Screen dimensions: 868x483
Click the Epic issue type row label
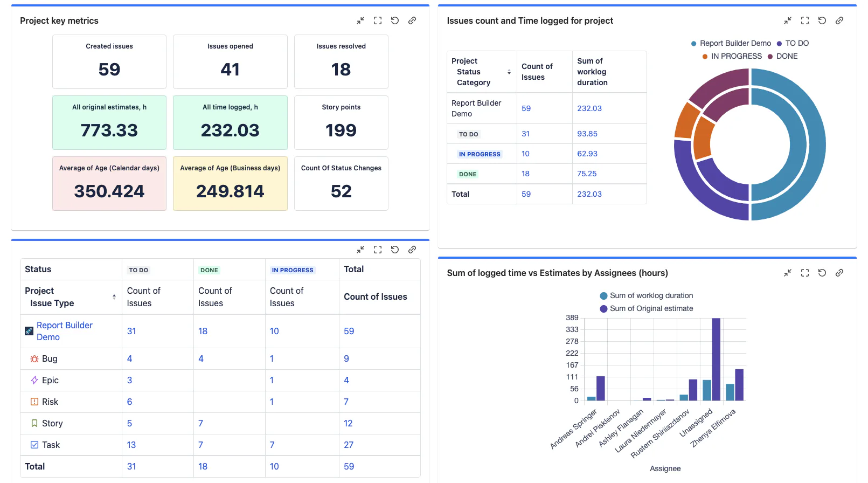click(50, 380)
